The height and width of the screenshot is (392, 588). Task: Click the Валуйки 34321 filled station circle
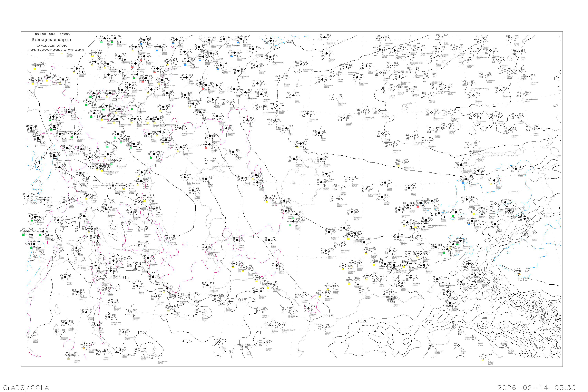(x=77, y=68)
